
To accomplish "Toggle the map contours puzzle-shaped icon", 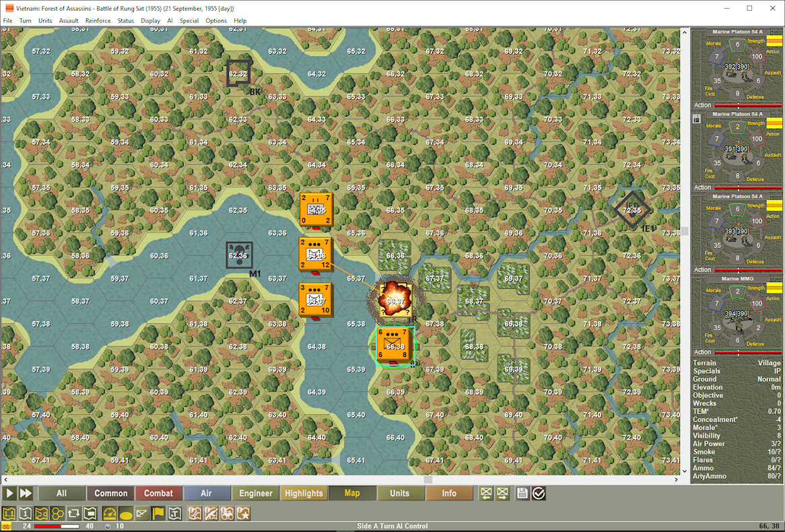I will tap(42, 513).
